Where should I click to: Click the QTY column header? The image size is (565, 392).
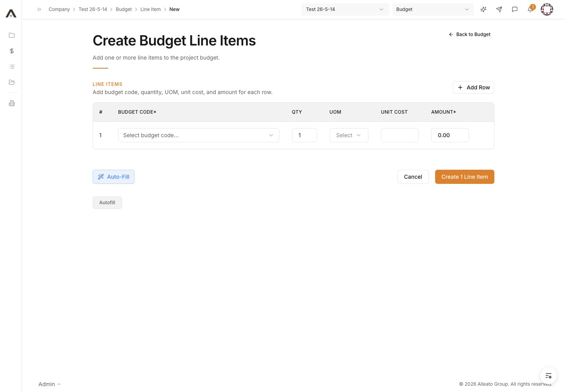point(297,112)
